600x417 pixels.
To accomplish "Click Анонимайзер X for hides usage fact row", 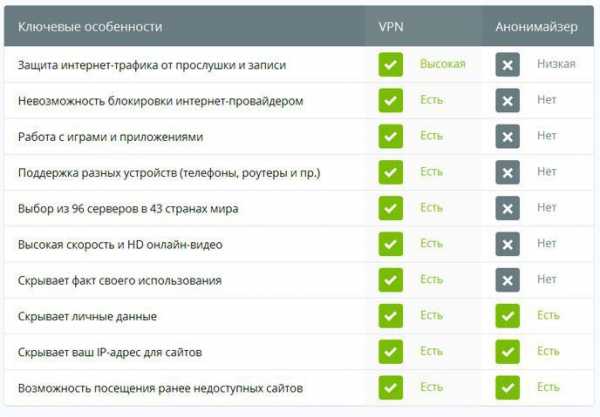I will (x=507, y=280).
